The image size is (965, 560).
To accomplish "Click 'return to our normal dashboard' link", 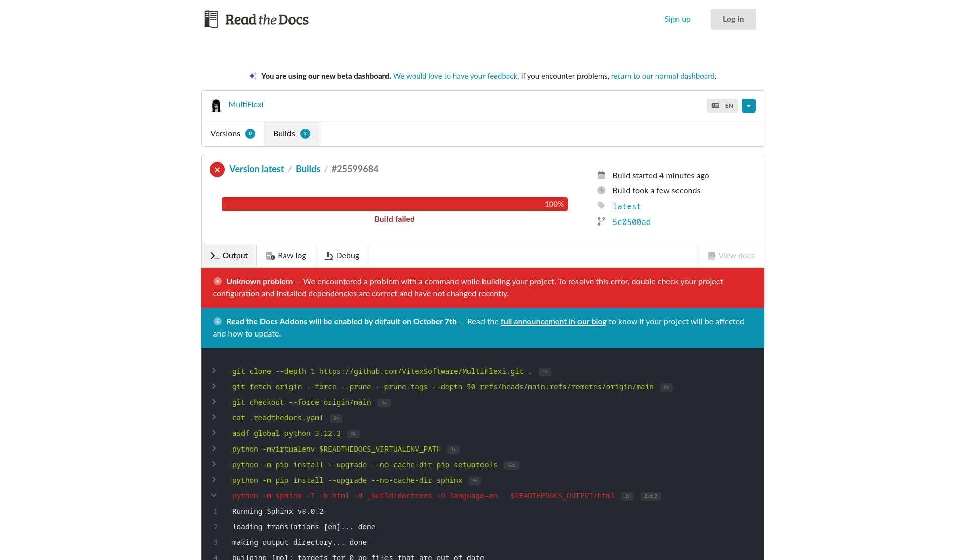I will click(662, 76).
